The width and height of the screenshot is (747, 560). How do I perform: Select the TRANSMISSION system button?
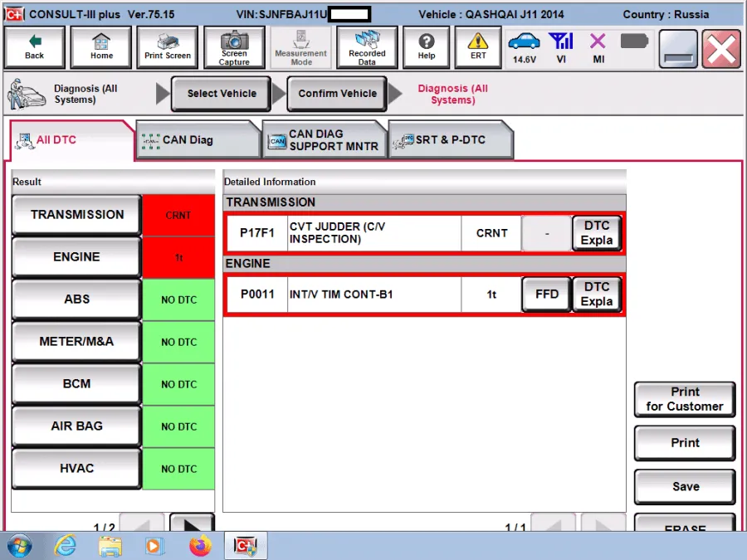coord(76,215)
